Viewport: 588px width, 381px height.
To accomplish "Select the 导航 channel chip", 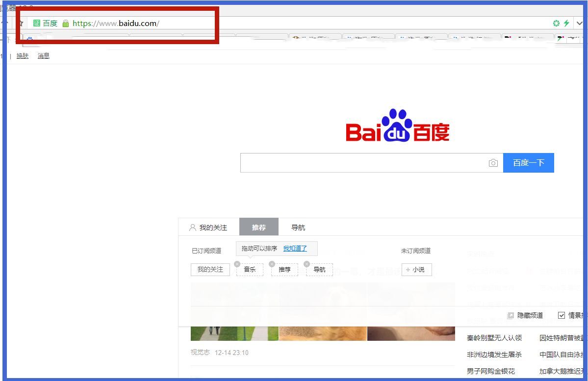I will tap(319, 270).
